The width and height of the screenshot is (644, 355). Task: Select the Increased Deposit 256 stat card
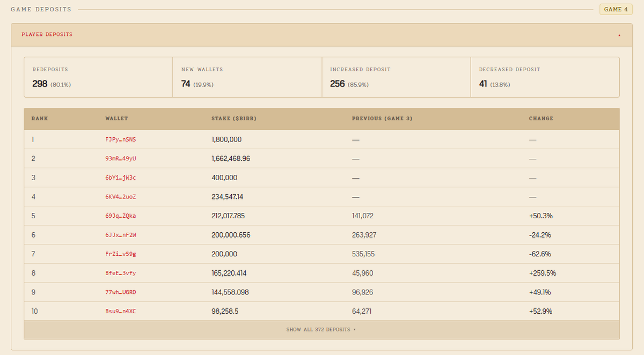pyautogui.click(x=397, y=77)
